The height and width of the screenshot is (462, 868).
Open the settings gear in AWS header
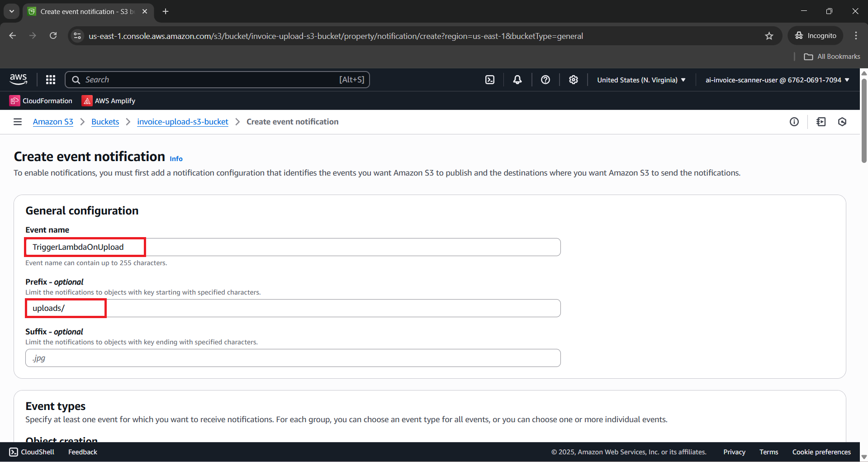574,80
